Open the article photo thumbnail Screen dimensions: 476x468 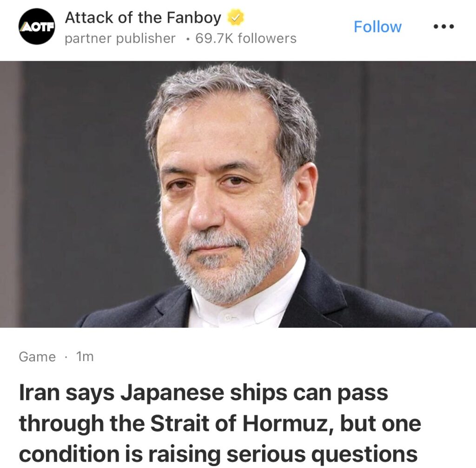238,194
